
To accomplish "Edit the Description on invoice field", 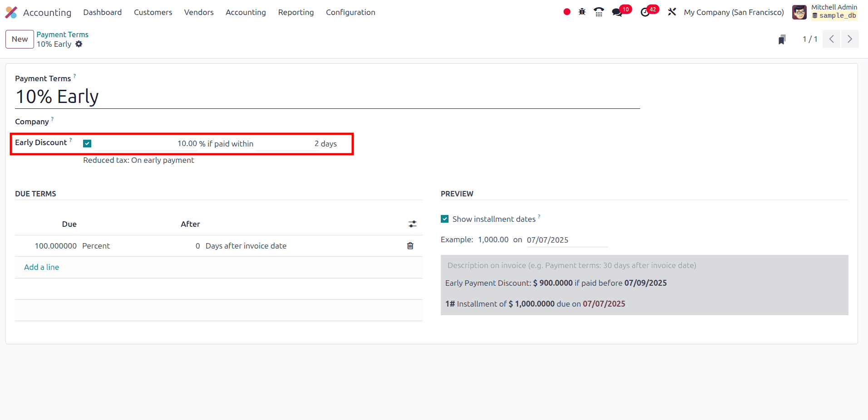I will point(644,265).
